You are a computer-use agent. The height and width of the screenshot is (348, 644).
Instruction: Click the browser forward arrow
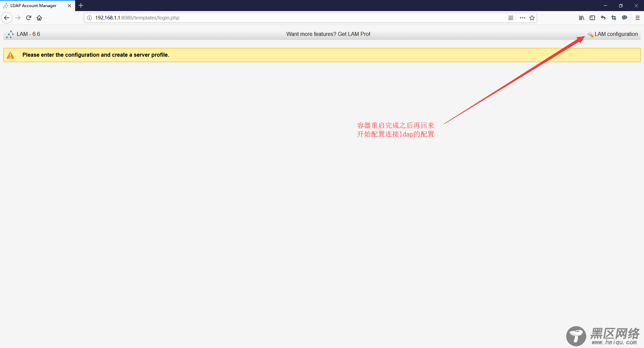click(x=18, y=18)
